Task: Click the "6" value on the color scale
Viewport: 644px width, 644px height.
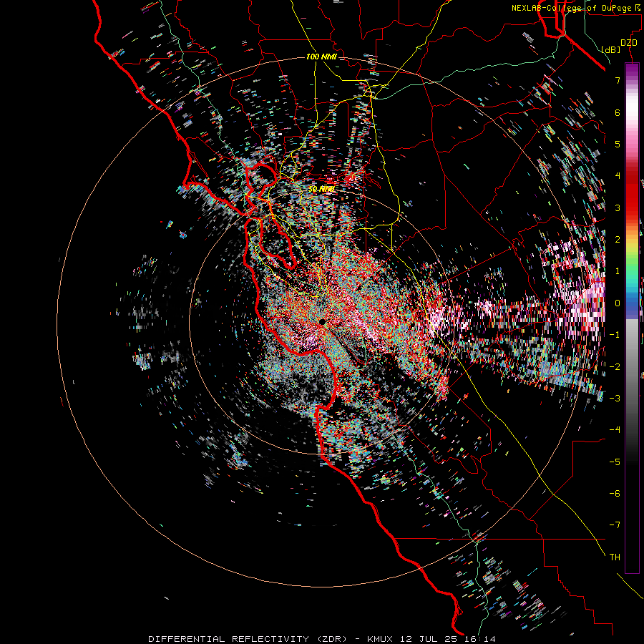Action: [x=618, y=112]
